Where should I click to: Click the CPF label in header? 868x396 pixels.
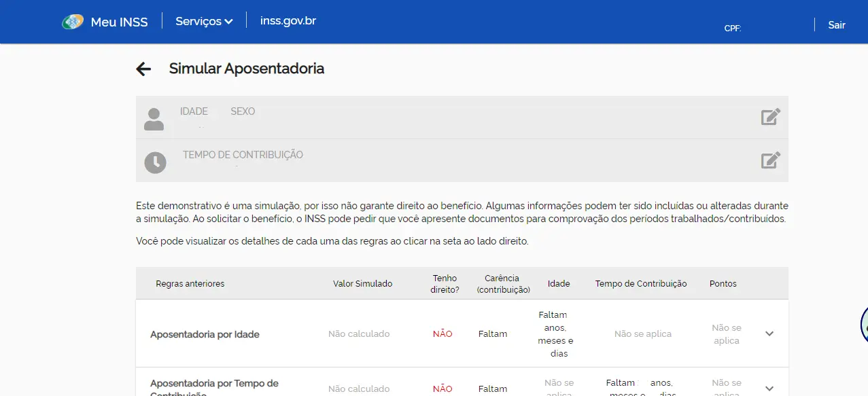coord(732,28)
